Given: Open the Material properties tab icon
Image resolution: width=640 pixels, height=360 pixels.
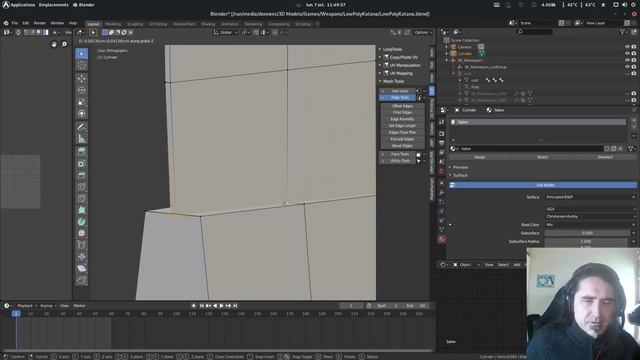Looking at the screenshot, I should [x=442, y=239].
